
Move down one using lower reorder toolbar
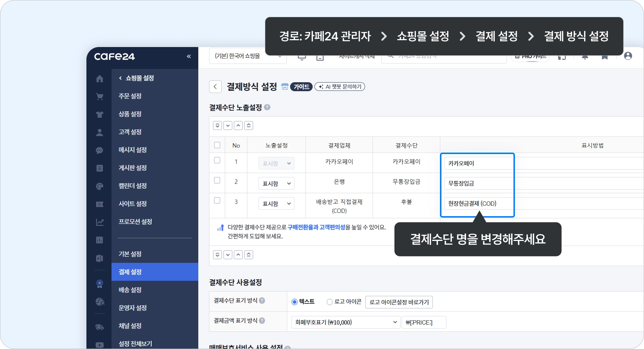228,255
